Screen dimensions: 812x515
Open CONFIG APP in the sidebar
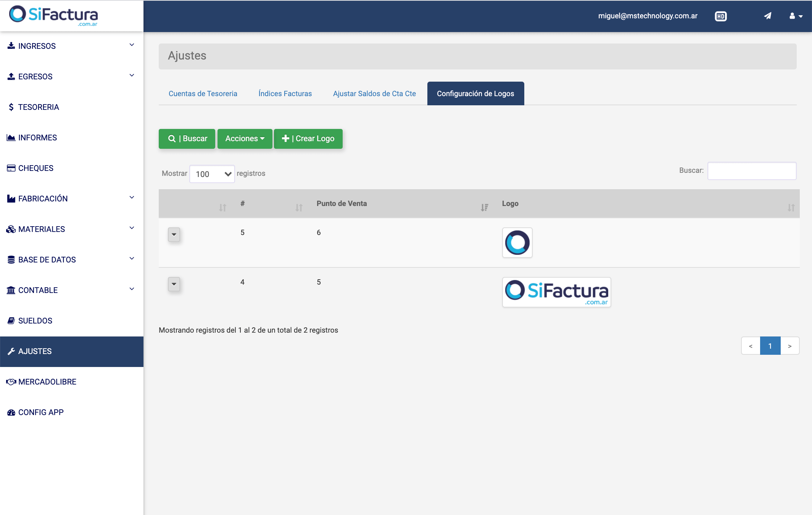(72, 412)
